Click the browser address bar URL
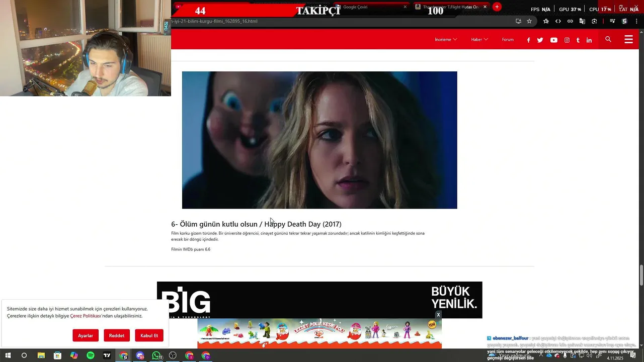The image size is (644, 362). point(214,21)
